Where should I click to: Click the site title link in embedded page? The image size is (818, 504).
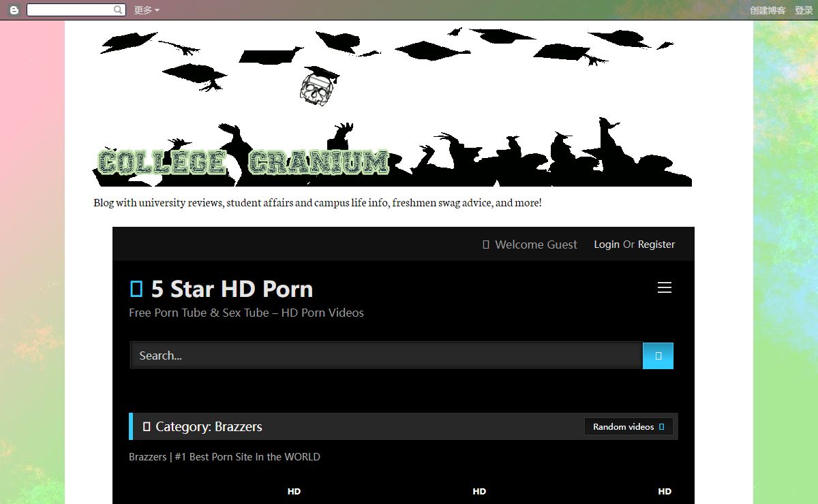tap(222, 289)
